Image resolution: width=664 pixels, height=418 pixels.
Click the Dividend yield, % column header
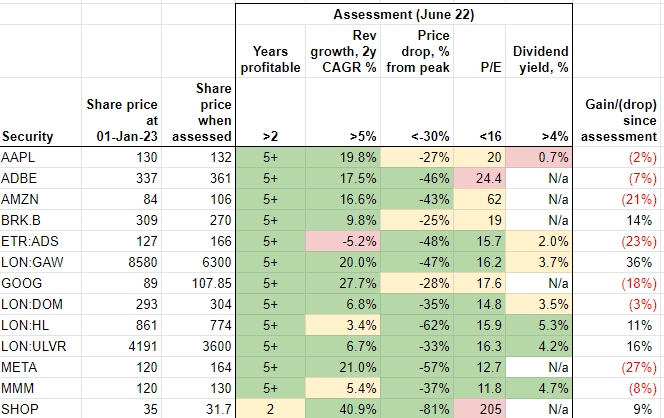539,59
